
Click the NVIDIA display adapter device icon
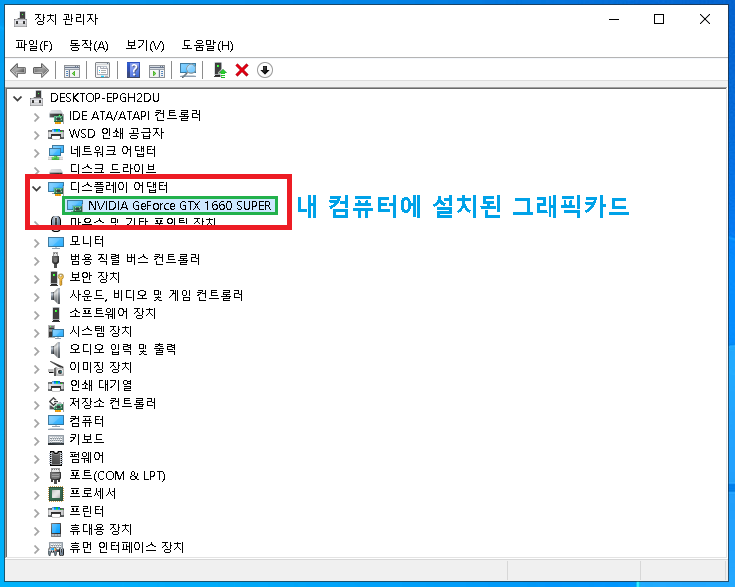(74, 206)
